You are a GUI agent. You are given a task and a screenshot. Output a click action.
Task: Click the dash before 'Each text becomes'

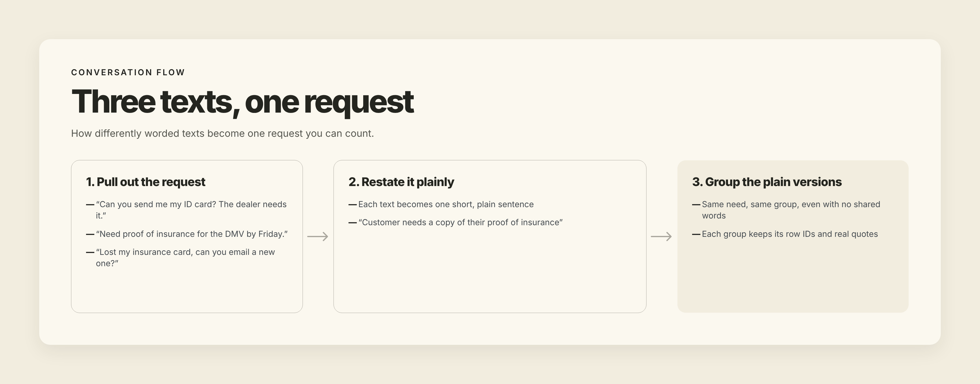[353, 205]
